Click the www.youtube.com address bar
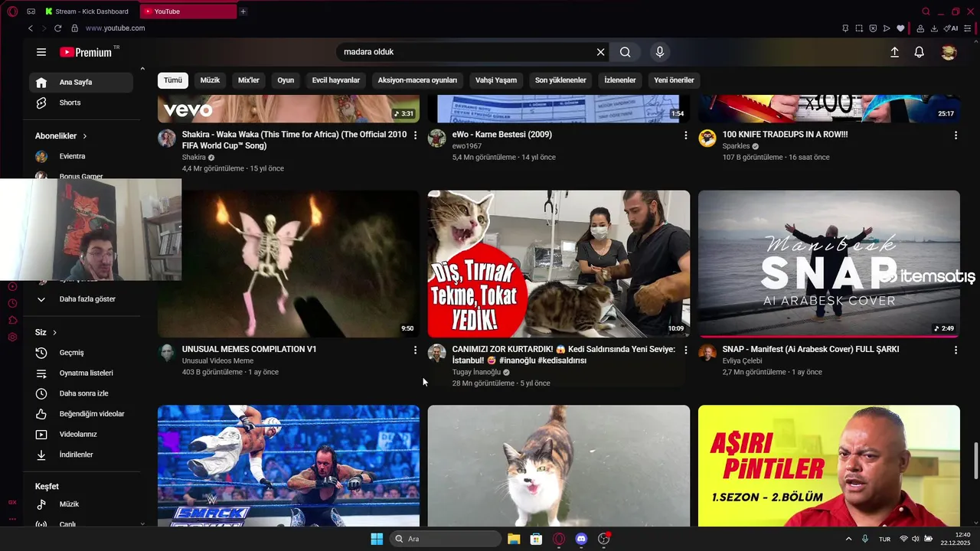The image size is (980, 551). (x=115, y=28)
